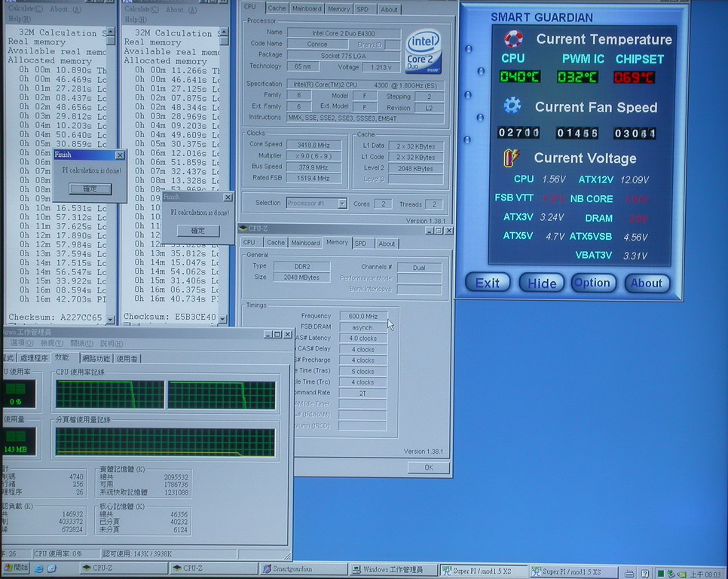The width and height of the screenshot is (728, 579).
Task: Maximize the Task Manager window
Action: coord(277,334)
